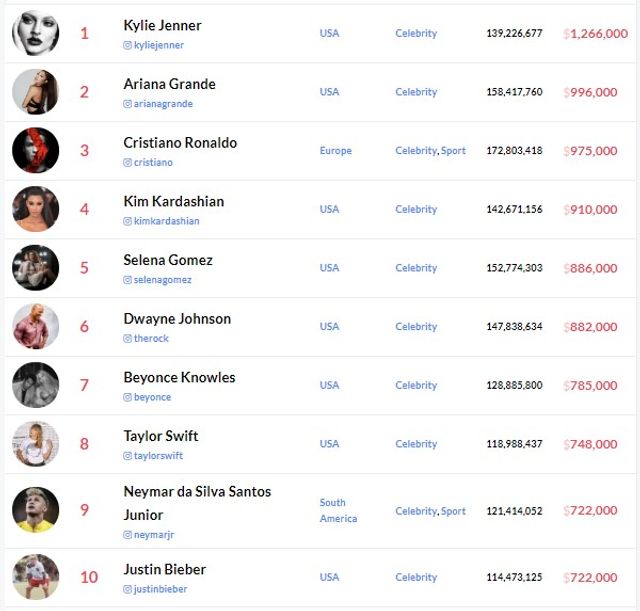Click South America location link
The height and width of the screenshot is (611, 640).
(338, 510)
